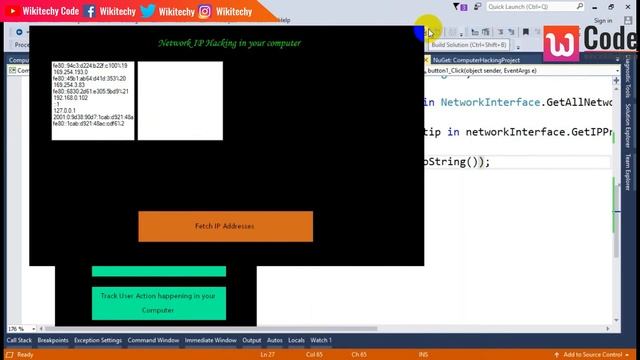
Task: Open the Exception Settings tab
Action: (98, 340)
